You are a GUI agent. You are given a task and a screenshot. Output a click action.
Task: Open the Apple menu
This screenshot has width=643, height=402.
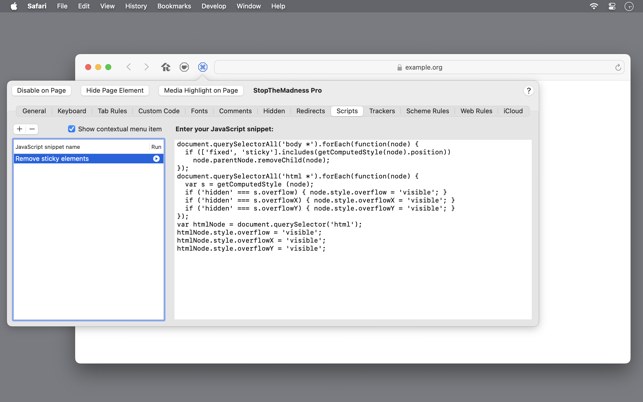pos(14,6)
